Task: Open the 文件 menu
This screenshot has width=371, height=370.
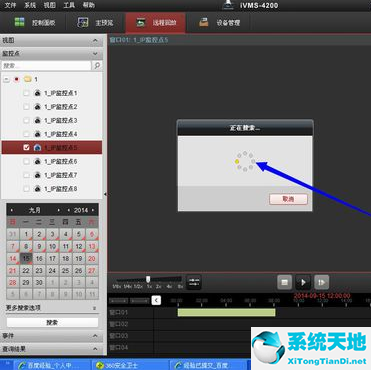Action: 10,5
